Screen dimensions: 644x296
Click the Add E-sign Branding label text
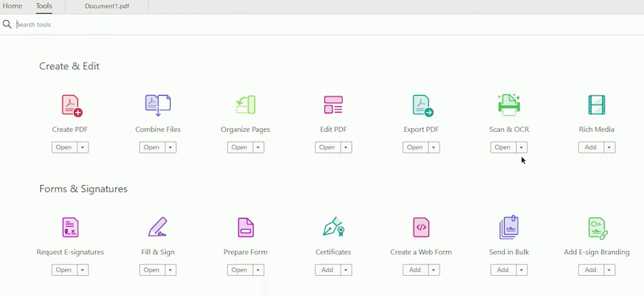pos(597,252)
